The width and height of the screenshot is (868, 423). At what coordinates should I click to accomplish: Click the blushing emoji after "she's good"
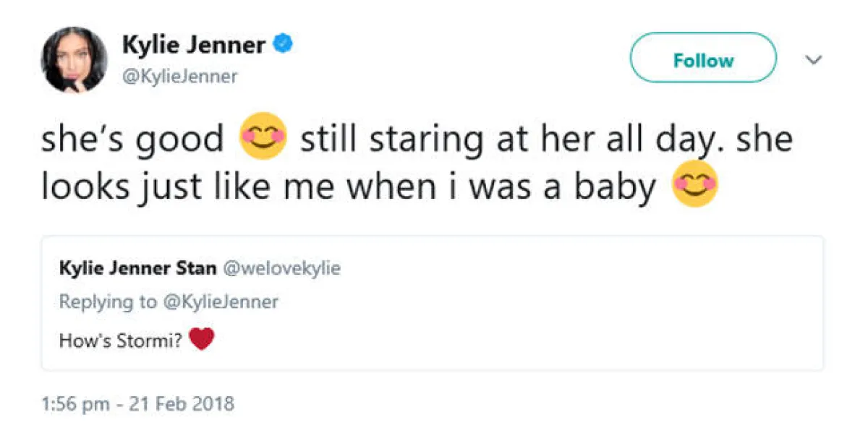pyautogui.click(x=263, y=138)
